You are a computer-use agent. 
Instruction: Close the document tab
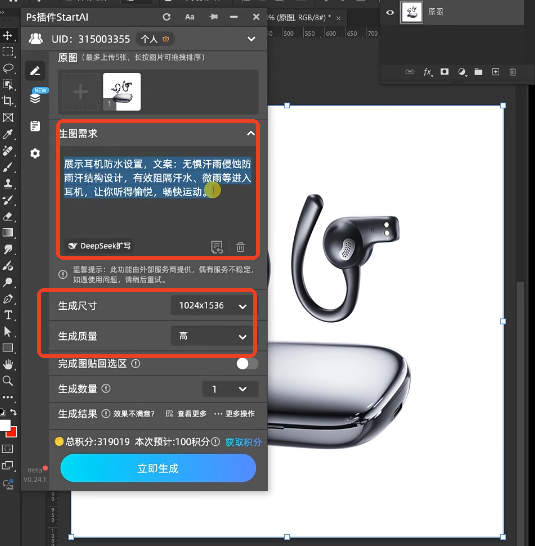(338, 18)
